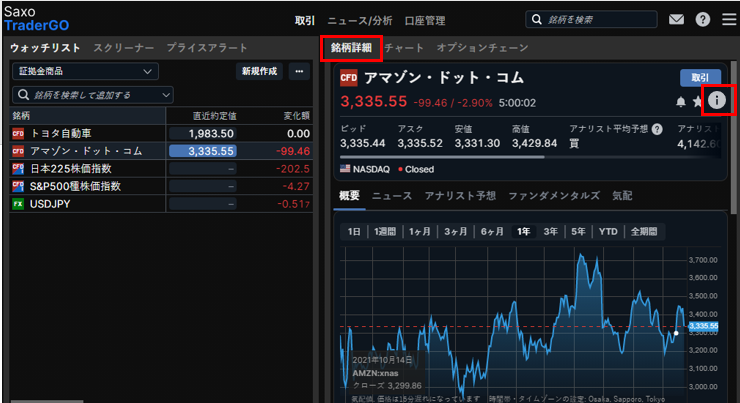The width and height of the screenshot is (740, 403).
Task: Click the white marker dot on chart
Action: tap(676, 333)
